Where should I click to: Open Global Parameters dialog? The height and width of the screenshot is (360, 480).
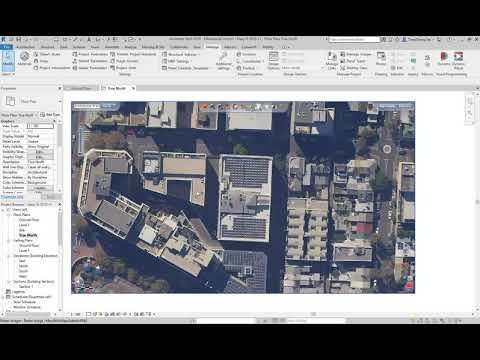[90, 68]
